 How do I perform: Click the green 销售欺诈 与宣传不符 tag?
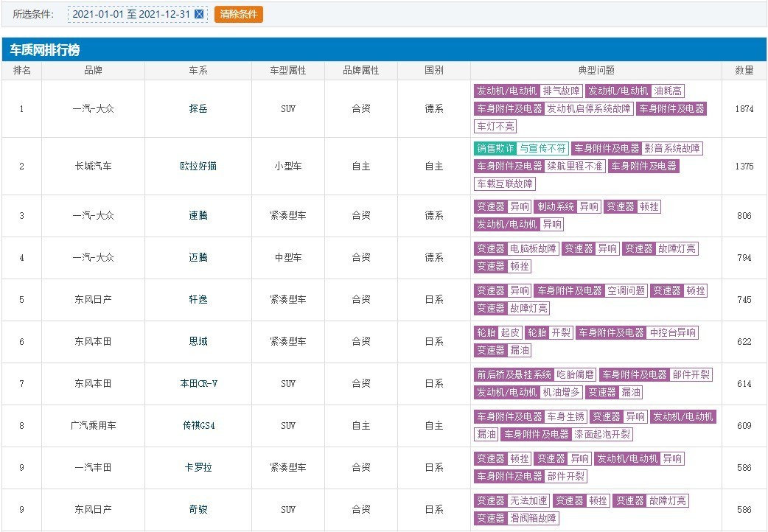click(x=521, y=148)
